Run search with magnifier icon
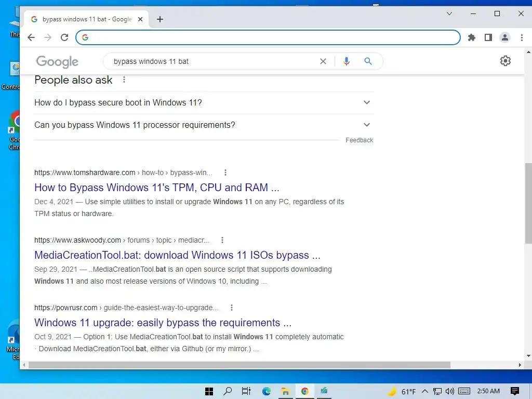This screenshot has height=399, width=532. pyautogui.click(x=368, y=61)
